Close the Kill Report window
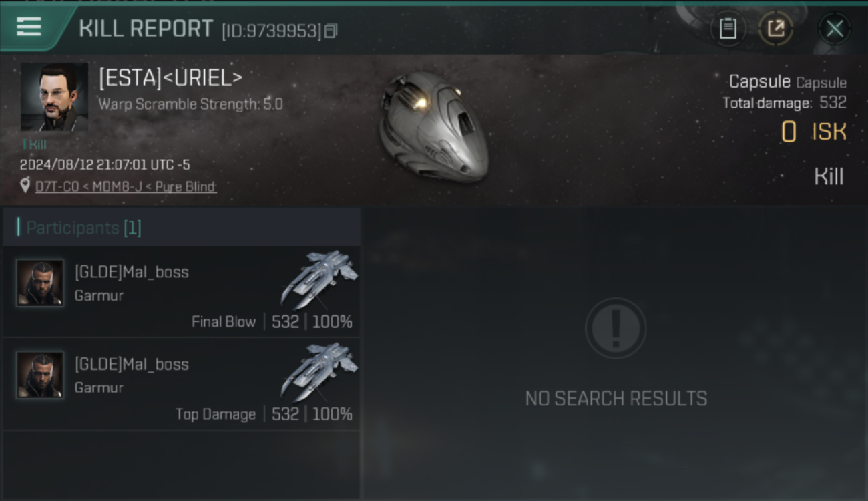Viewport: 868px width, 501px height. [835, 29]
